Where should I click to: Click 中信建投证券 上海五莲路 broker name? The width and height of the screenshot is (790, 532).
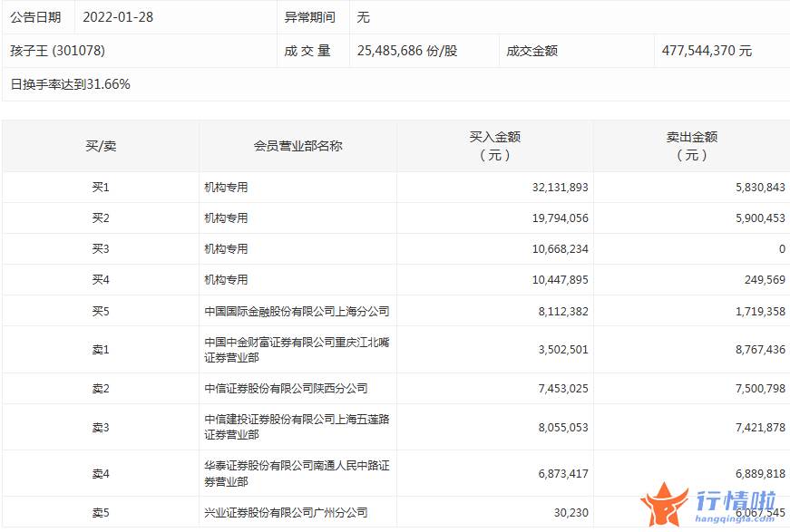coord(297,427)
